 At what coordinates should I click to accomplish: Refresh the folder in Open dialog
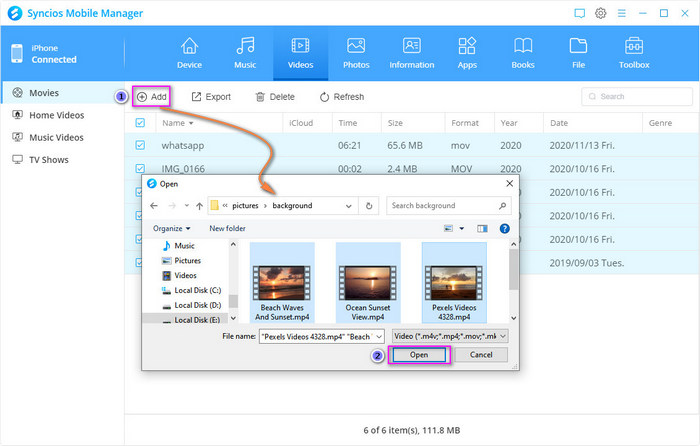[x=370, y=205]
